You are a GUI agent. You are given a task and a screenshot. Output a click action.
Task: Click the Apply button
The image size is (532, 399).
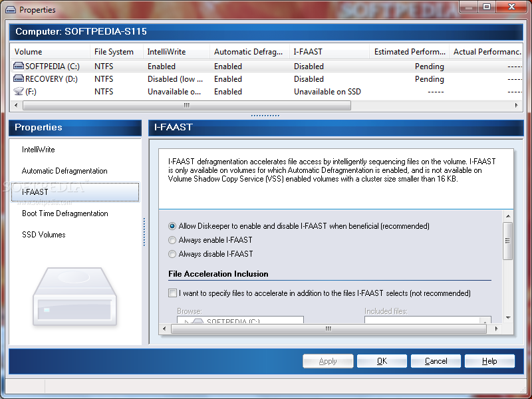pos(328,361)
